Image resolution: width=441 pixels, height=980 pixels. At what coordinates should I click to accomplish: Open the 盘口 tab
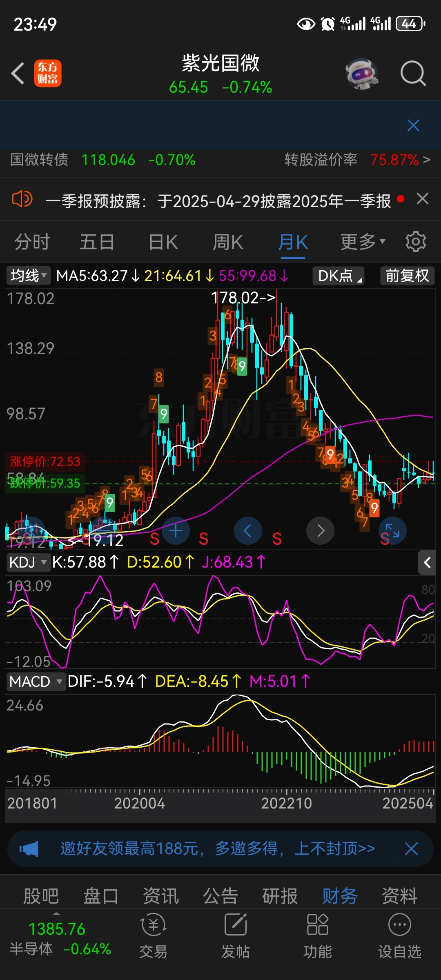click(101, 896)
